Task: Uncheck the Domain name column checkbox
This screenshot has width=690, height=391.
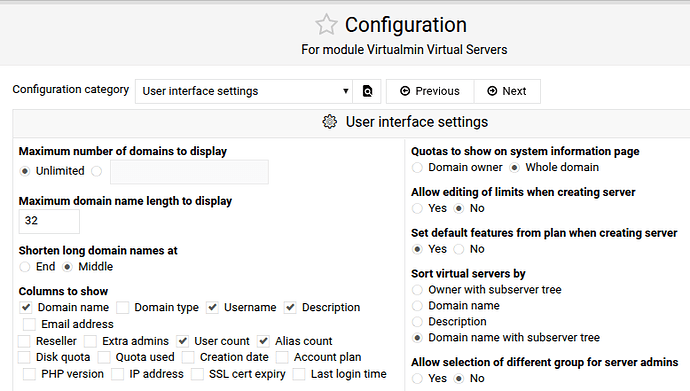Action: click(x=26, y=307)
